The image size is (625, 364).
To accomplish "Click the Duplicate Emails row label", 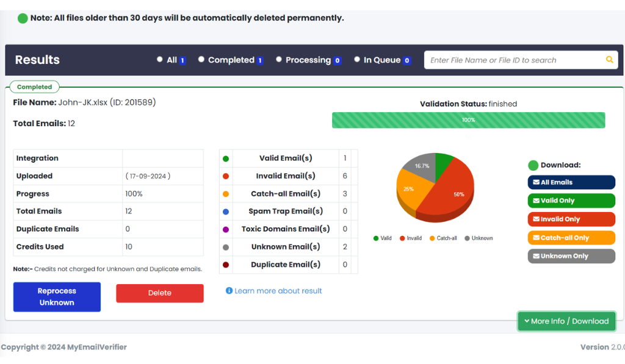I will [x=48, y=229].
